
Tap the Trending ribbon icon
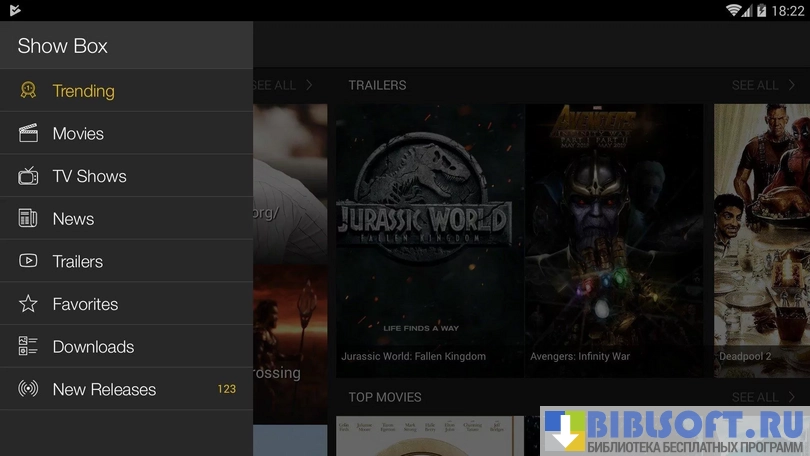[28, 90]
